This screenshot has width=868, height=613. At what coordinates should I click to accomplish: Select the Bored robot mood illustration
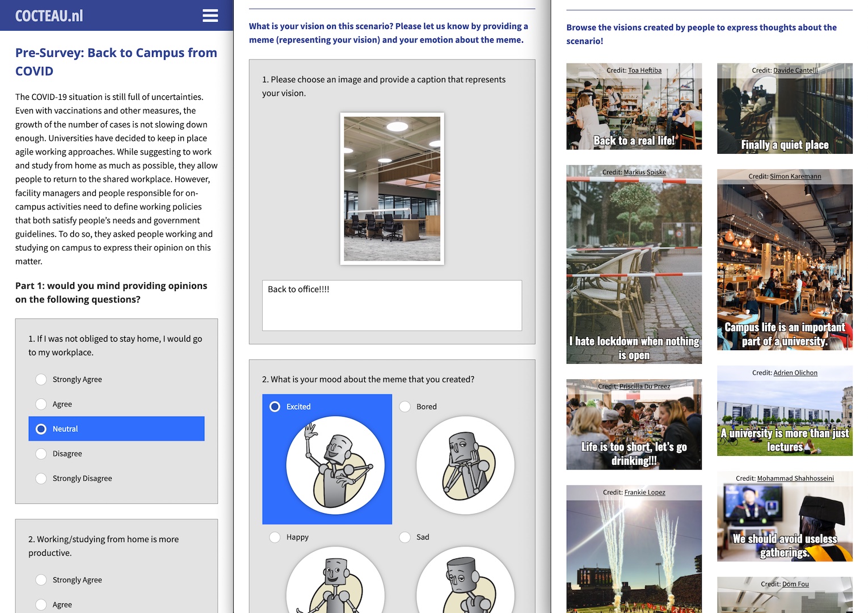(x=465, y=465)
